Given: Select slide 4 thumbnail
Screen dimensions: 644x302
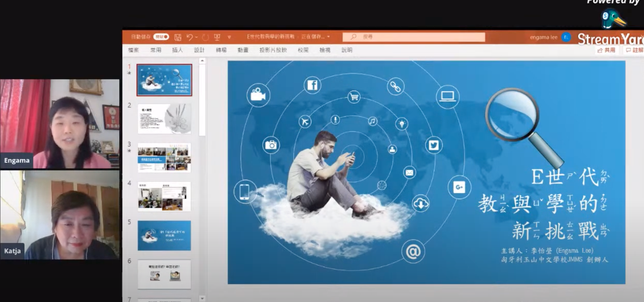Looking at the screenshot, I should click(x=164, y=196).
